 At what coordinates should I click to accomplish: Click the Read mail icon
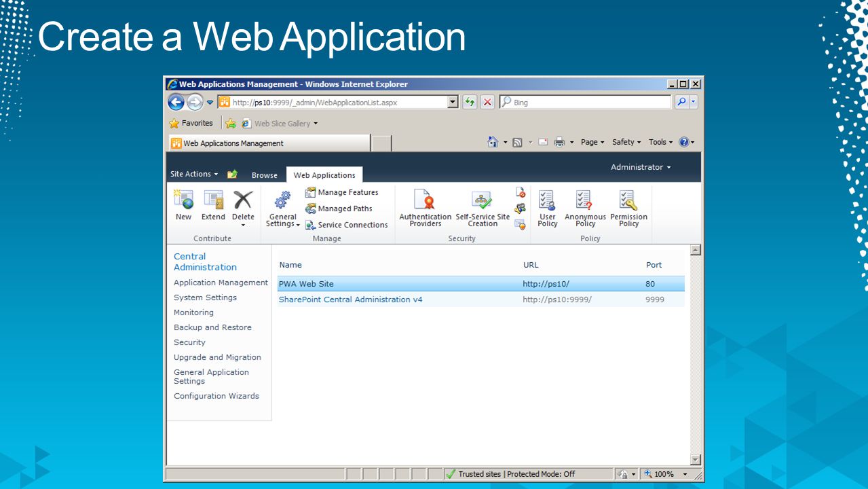point(543,142)
